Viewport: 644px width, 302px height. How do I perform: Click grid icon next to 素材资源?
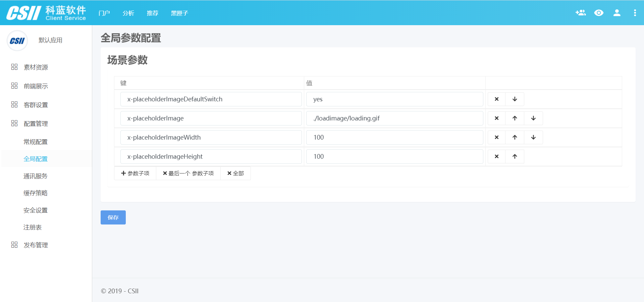coord(14,67)
